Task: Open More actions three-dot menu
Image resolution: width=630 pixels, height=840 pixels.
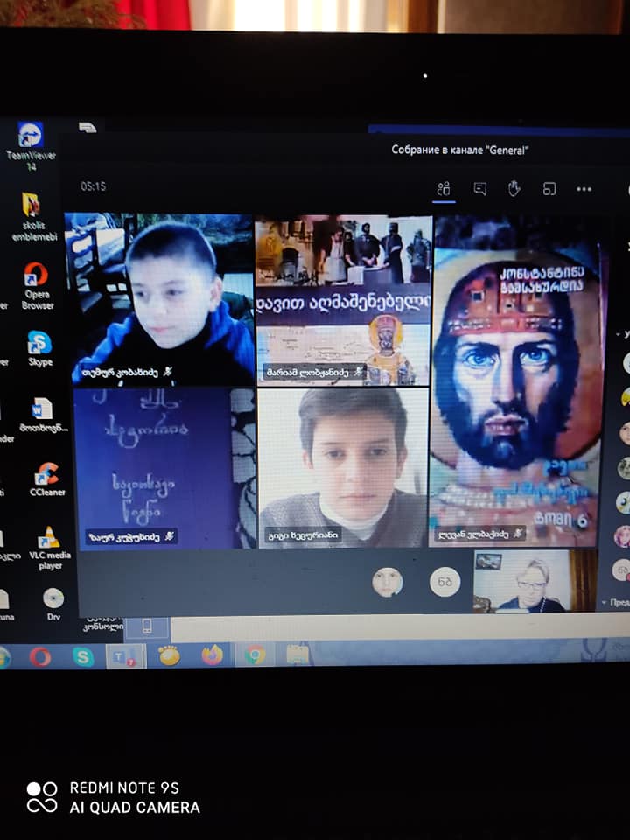Action: click(584, 189)
